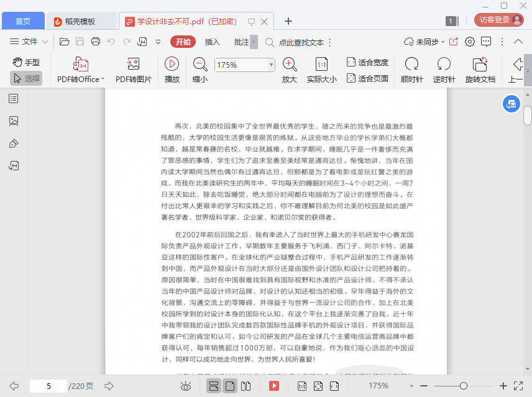Go to next page arrow
The image size is (532, 397).
point(109,386)
